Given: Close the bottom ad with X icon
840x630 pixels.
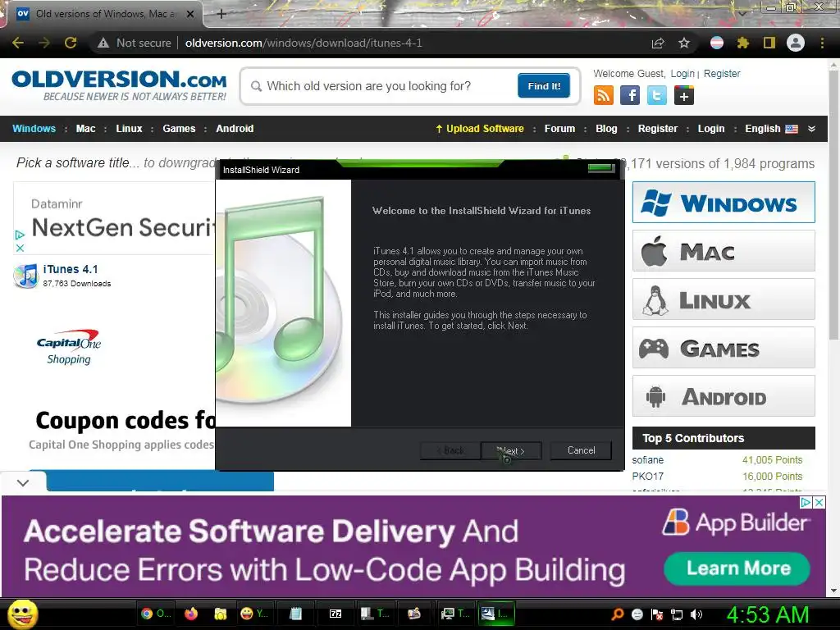Looking at the screenshot, I should (x=819, y=503).
